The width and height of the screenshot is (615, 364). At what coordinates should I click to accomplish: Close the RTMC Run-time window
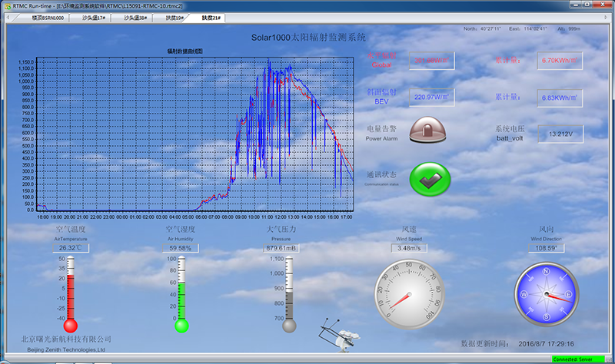tap(603, 5)
